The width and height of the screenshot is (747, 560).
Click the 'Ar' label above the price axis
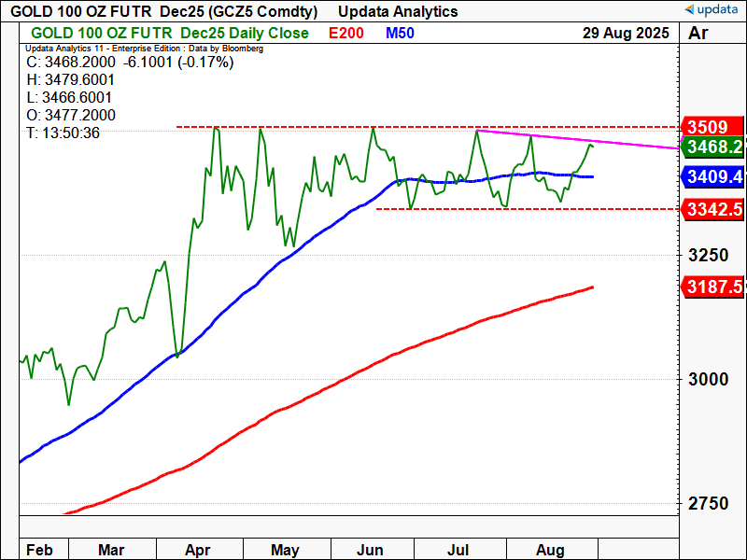point(698,33)
